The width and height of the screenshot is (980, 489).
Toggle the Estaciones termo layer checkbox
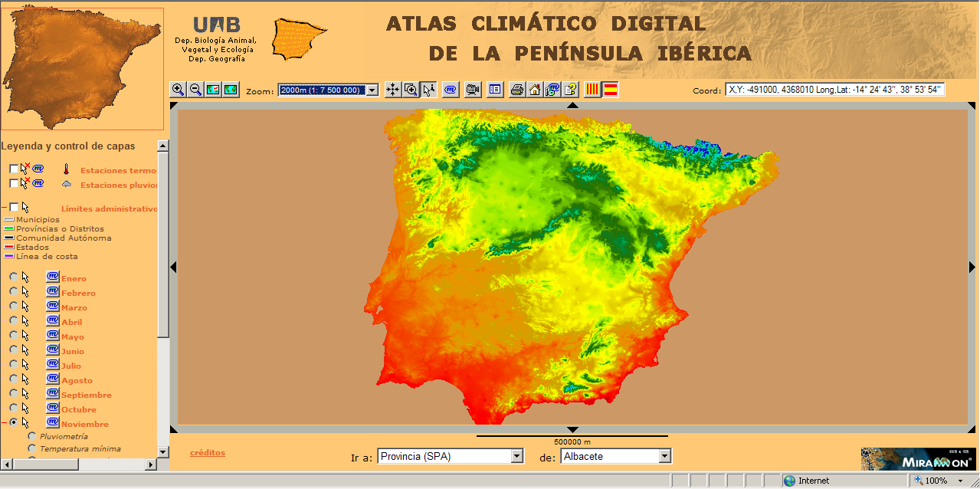(x=14, y=169)
